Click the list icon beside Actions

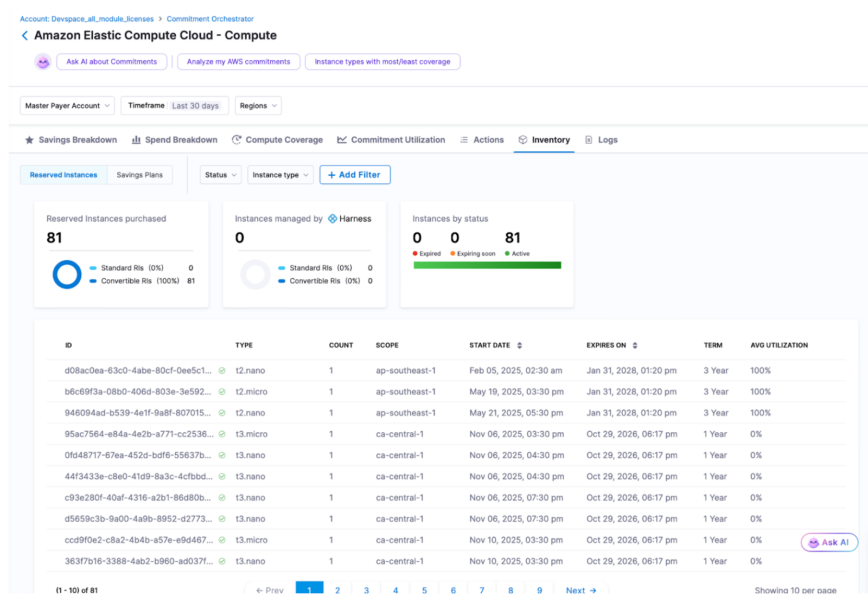[464, 140]
